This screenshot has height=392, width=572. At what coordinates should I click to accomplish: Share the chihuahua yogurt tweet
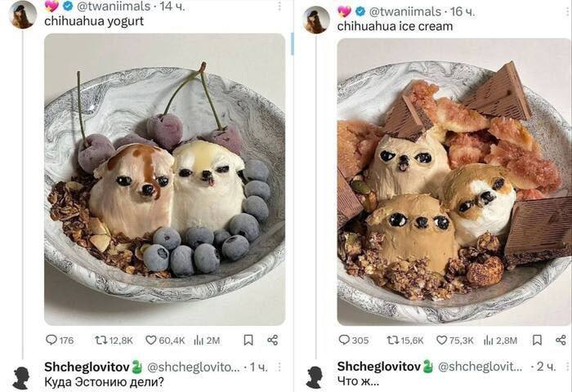point(272,341)
